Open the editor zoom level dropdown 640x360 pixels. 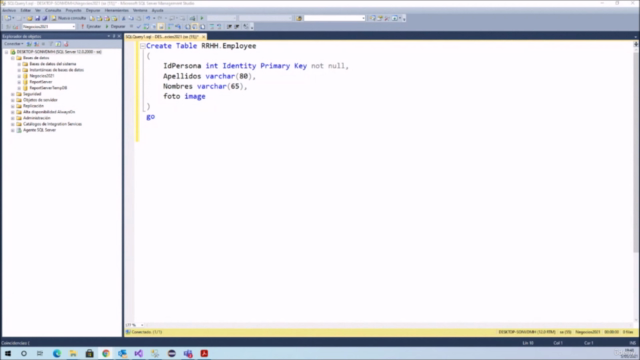pyautogui.click(x=142, y=325)
